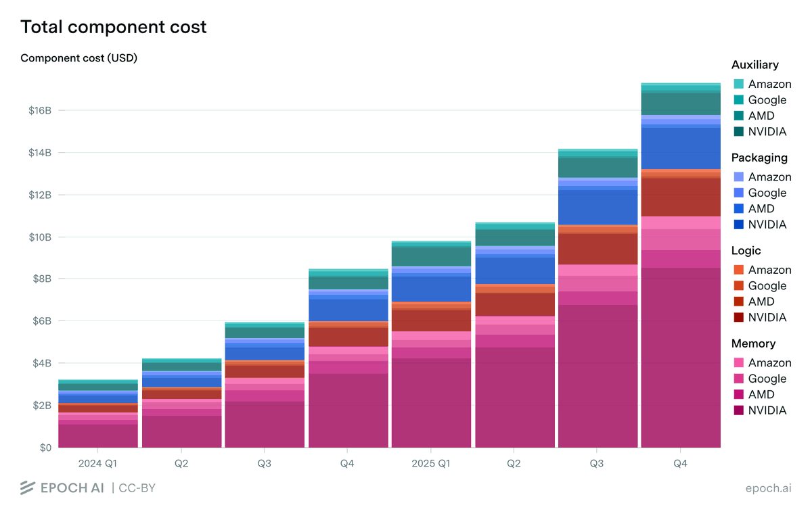Click the Logic NVIDIA legend color swatch

(x=739, y=318)
